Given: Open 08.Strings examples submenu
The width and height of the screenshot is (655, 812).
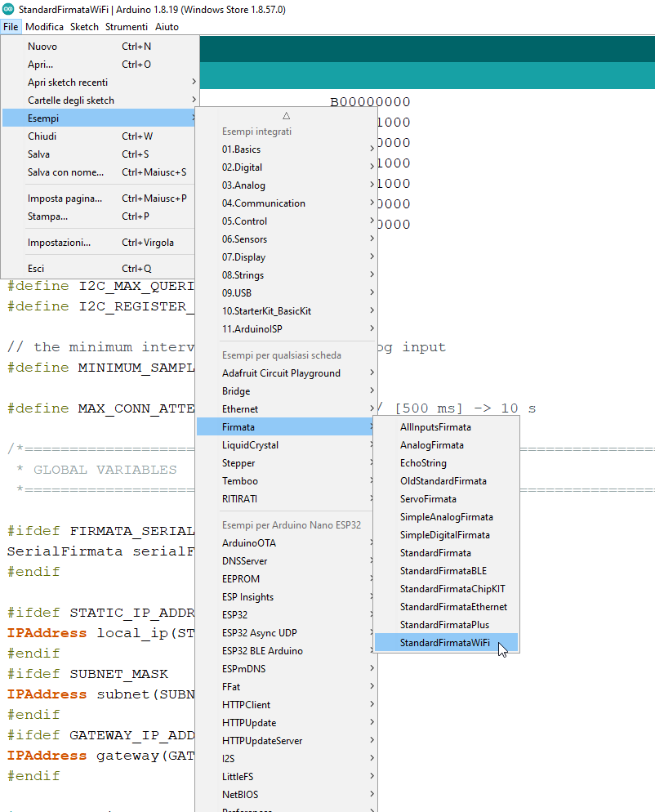Looking at the screenshot, I should (x=287, y=275).
